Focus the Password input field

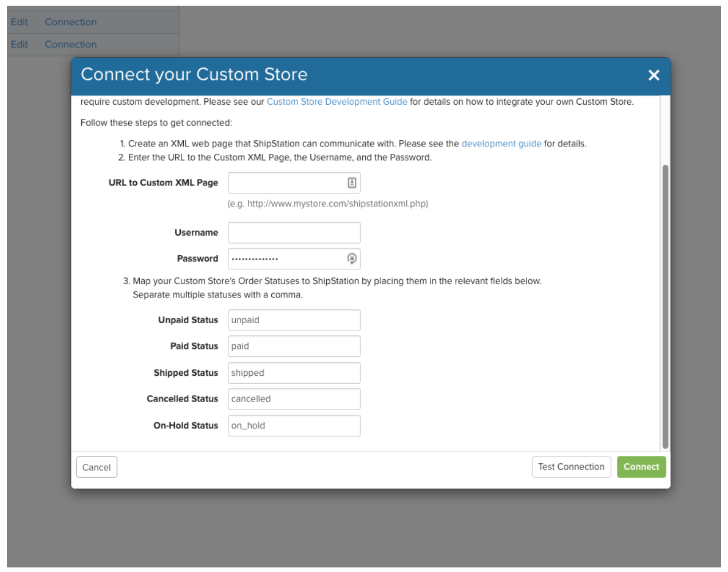(294, 259)
